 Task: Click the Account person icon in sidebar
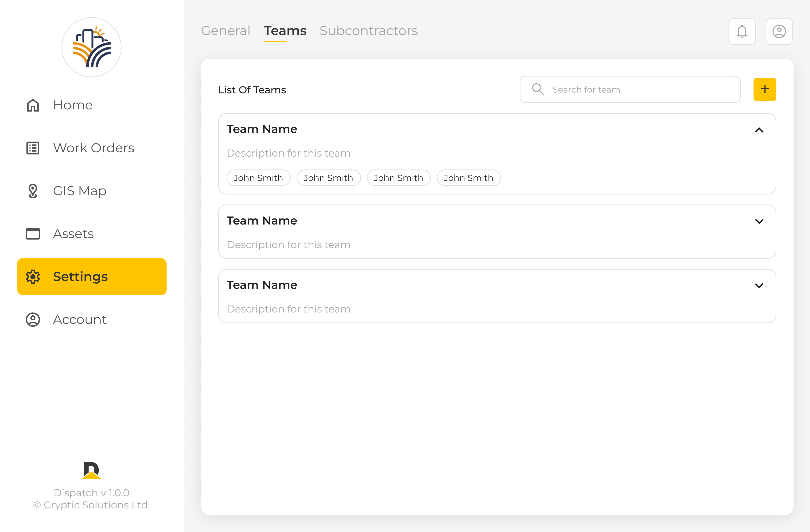coord(33,320)
